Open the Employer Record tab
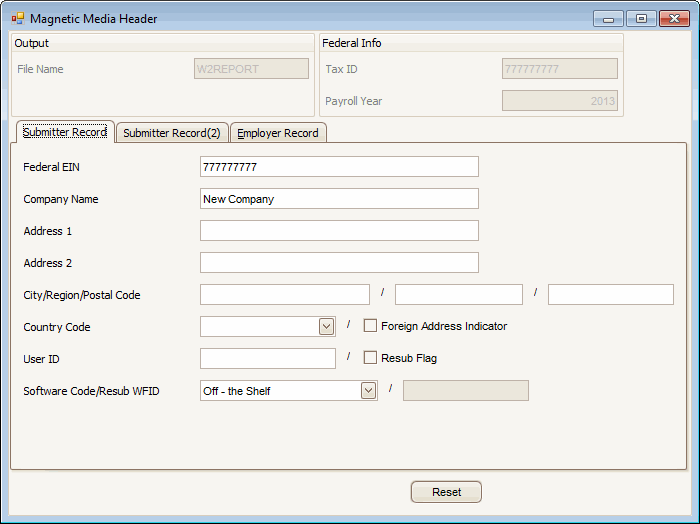 278,133
